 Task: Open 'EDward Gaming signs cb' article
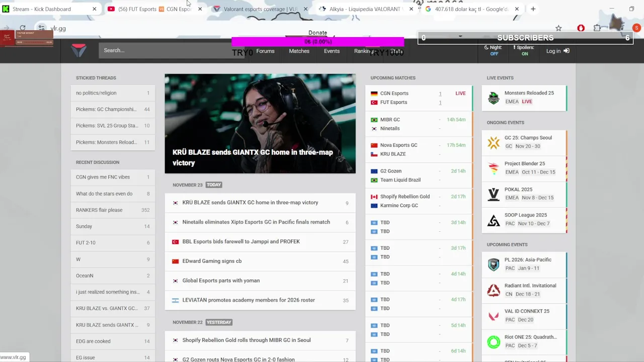[x=260, y=261]
